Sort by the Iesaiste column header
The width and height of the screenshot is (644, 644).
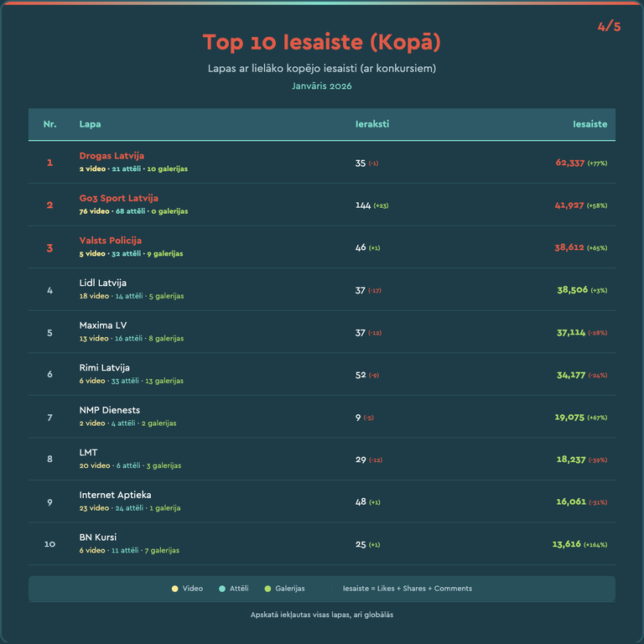click(589, 124)
